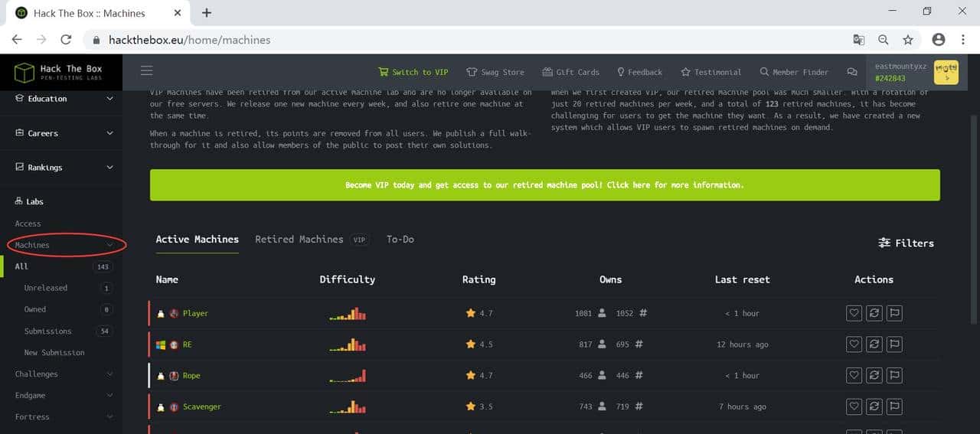Screen dimensions: 980x434
Task: Reset the Scavenger machine
Action: pos(874,406)
